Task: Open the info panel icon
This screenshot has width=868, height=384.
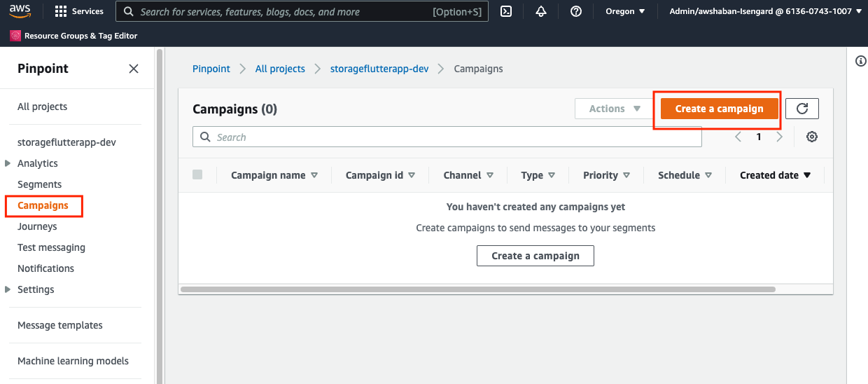Action: [x=861, y=62]
